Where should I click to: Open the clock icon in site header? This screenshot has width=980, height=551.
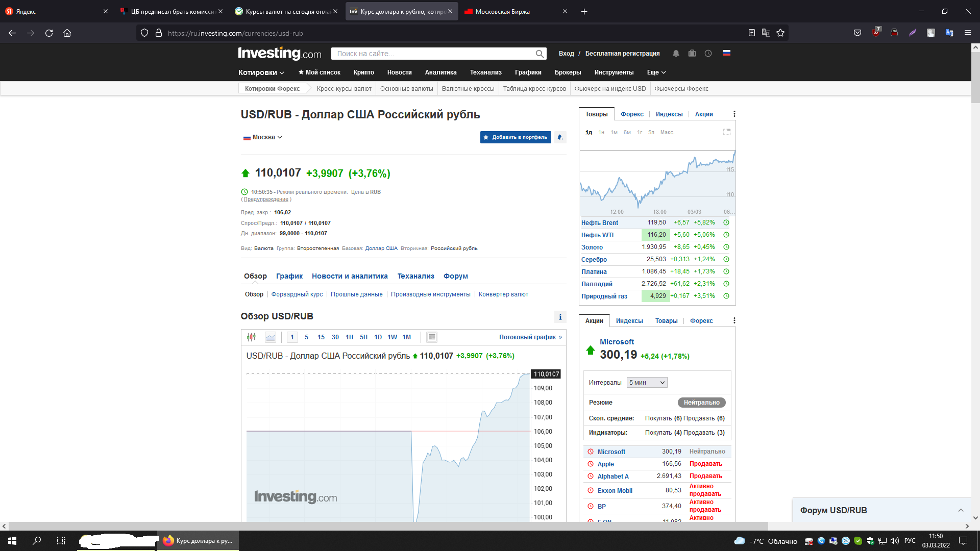tap(708, 53)
